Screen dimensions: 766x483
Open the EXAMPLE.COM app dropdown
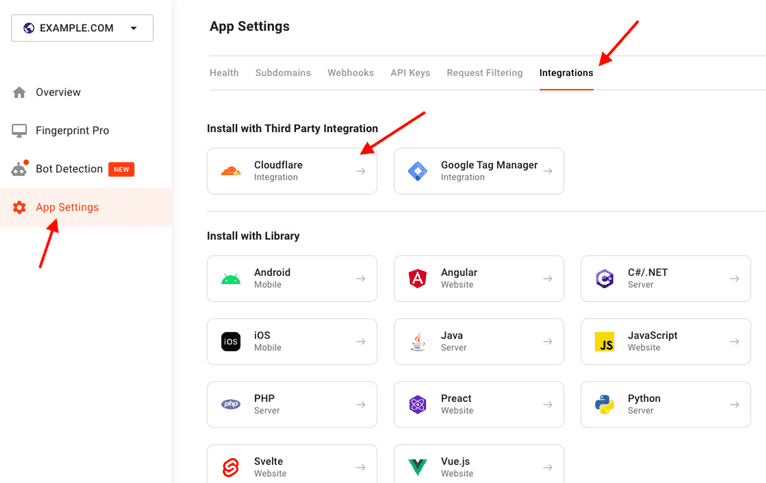(x=82, y=28)
